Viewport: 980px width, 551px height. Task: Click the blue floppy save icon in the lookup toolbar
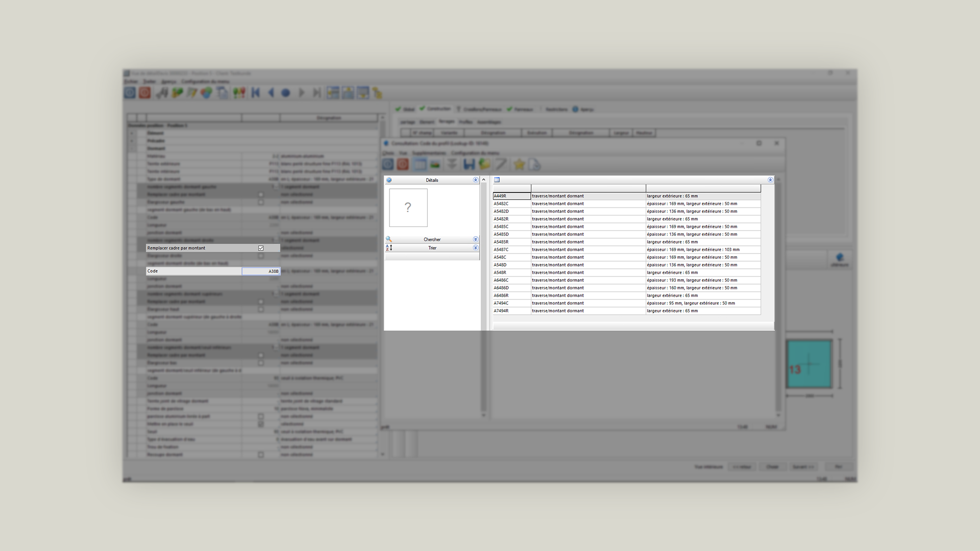(x=469, y=164)
